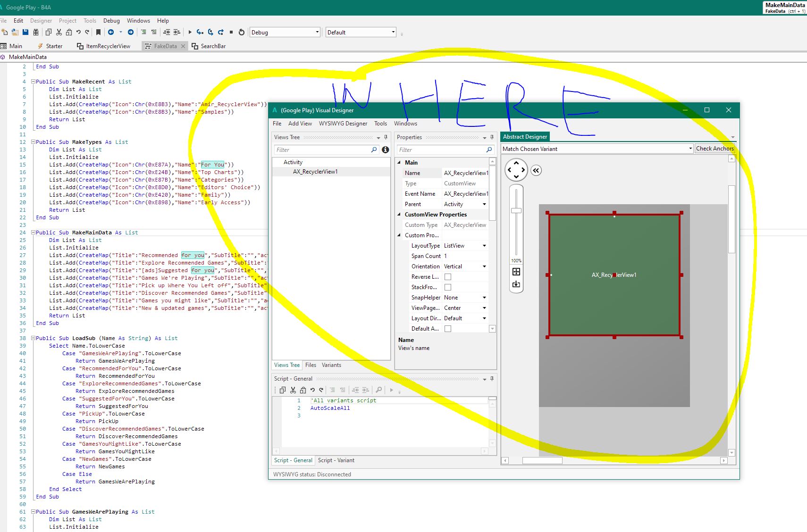807x532 pixels.
Task: Open the WYSIWYG Designer menu
Action: coord(343,124)
